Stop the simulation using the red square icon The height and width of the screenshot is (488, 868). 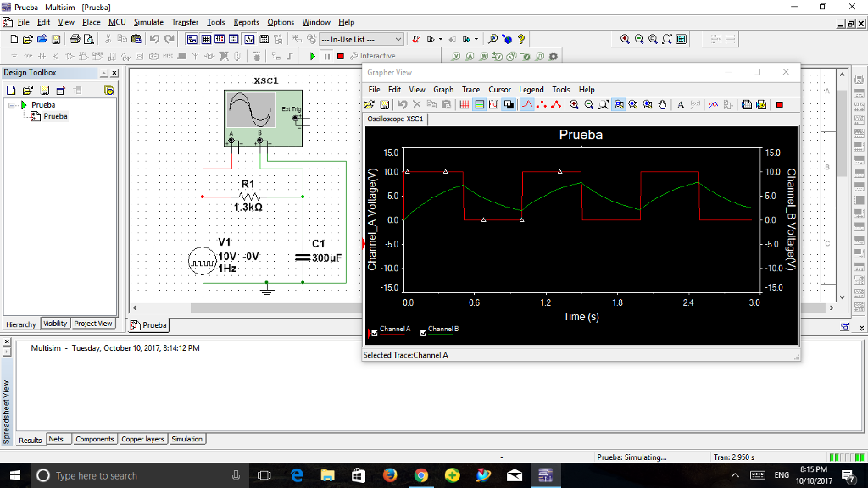[341, 56]
